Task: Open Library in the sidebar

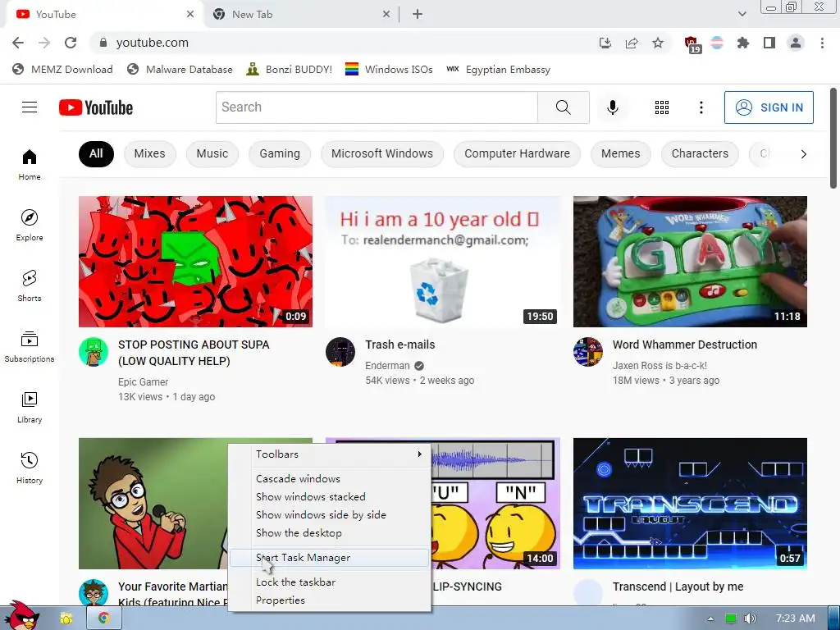Action: point(30,407)
